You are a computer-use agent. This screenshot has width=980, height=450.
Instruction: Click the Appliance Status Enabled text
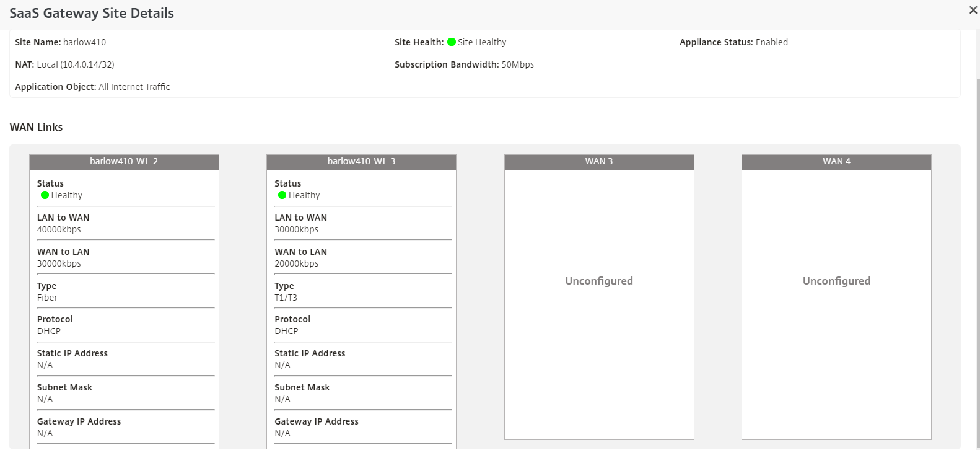[x=771, y=42]
